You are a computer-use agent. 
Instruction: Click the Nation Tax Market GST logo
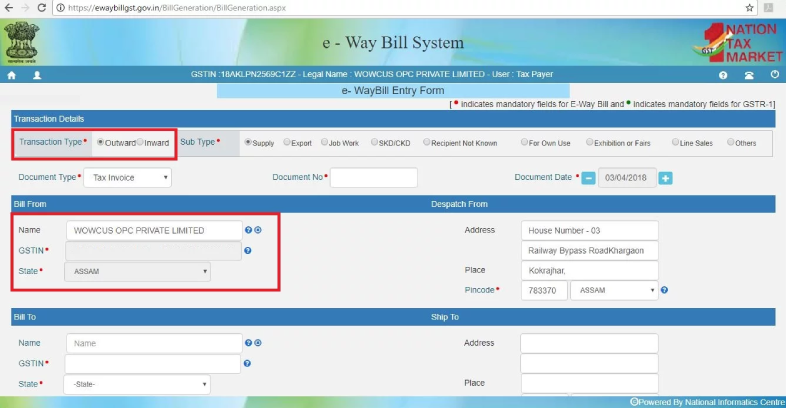737,43
